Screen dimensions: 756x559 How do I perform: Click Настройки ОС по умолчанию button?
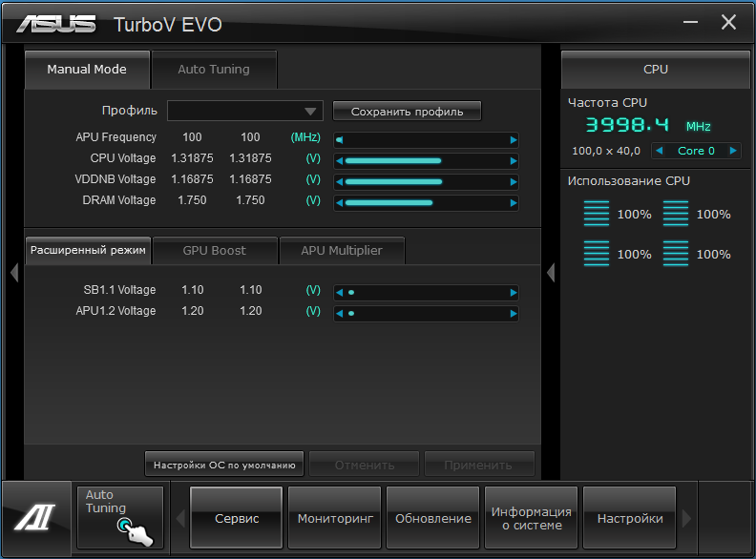[224, 465]
